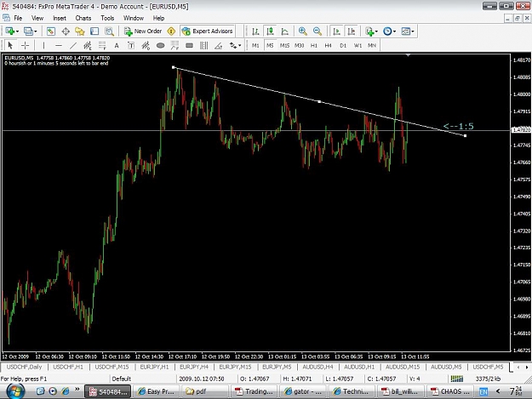The image size is (532, 399).
Task: Switch to D1 timeframe
Action: click(343, 45)
